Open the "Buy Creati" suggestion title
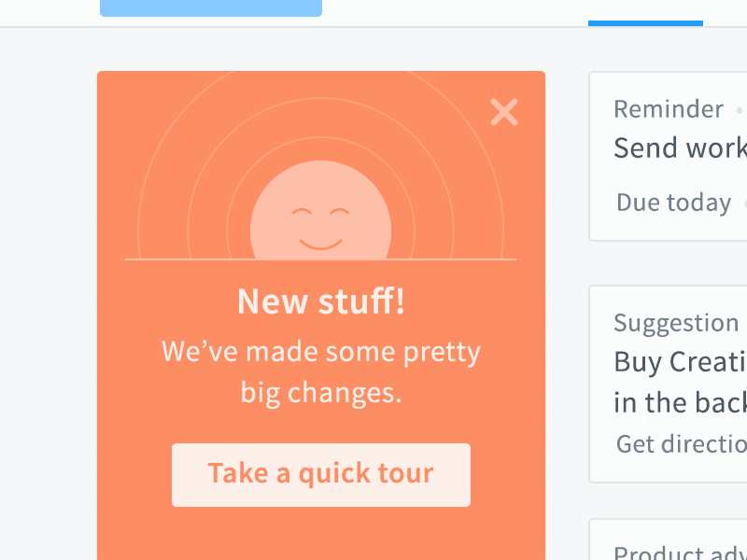Image resolution: width=747 pixels, height=560 pixels. point(681,362)
